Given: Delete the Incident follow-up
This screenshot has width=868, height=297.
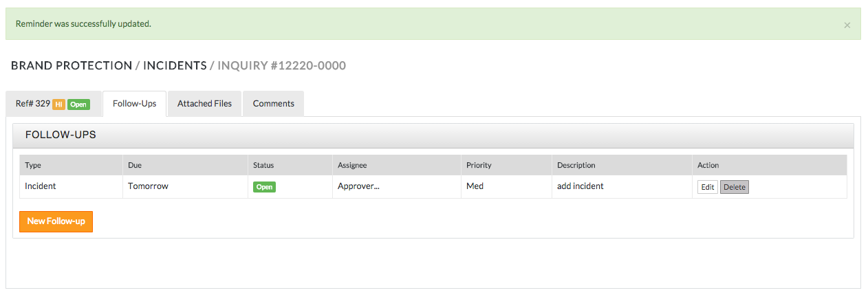Looking at the screenshot, I should pos(734,187).
